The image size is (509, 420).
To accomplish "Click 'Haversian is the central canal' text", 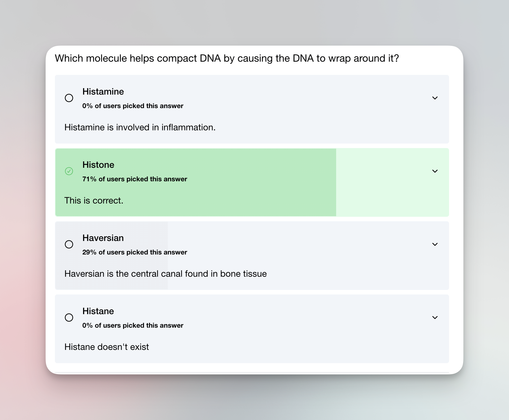I will [x=166, y=273].
